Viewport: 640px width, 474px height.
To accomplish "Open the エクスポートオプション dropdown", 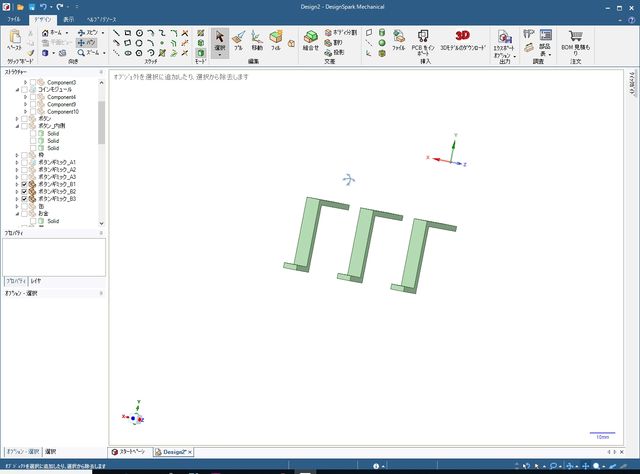I will [515, 56].
